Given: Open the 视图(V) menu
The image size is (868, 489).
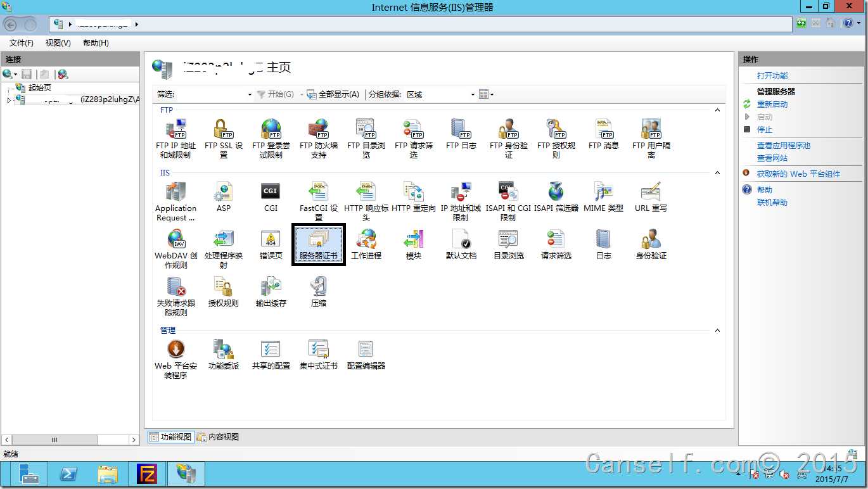Looking at the screenshot, I should (58, 43).
